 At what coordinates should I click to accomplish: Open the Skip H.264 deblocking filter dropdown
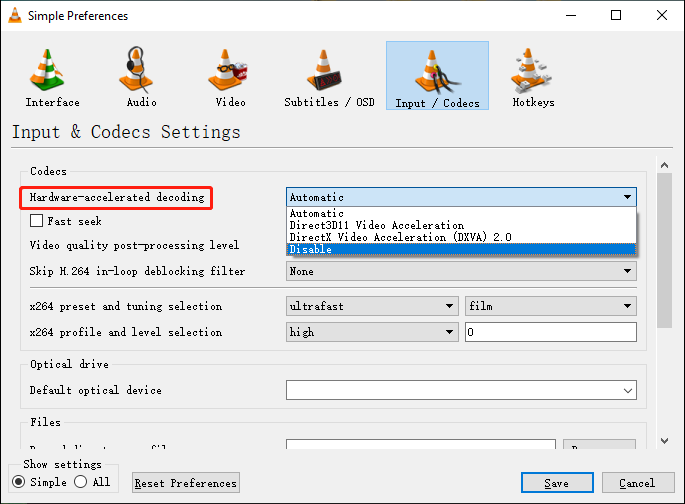tap(461, 271)
